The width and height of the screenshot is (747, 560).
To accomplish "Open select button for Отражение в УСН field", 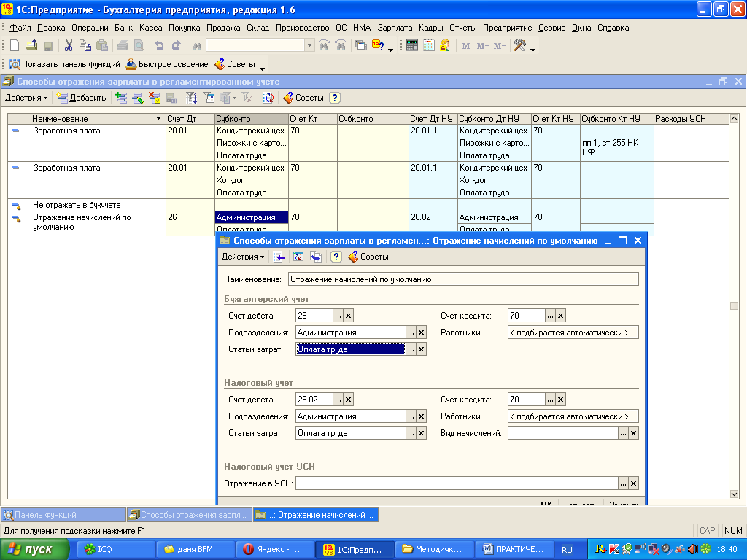I will coord(623,483).
